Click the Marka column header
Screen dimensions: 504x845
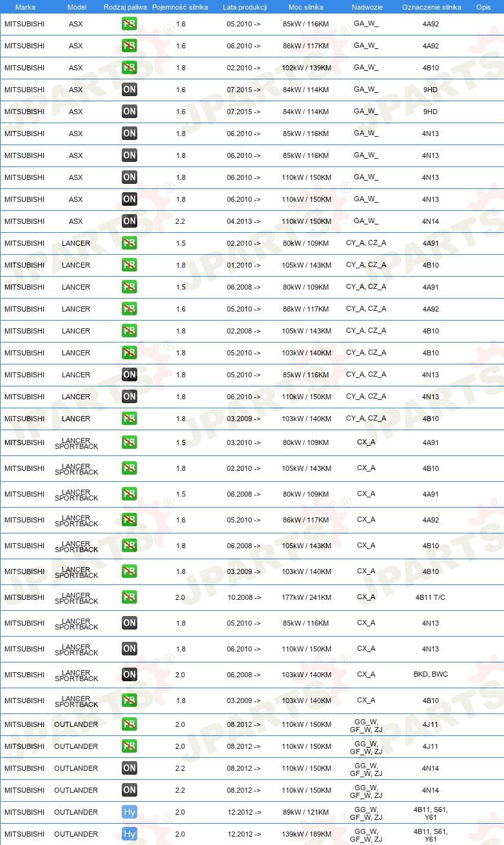tap(24, 7)
